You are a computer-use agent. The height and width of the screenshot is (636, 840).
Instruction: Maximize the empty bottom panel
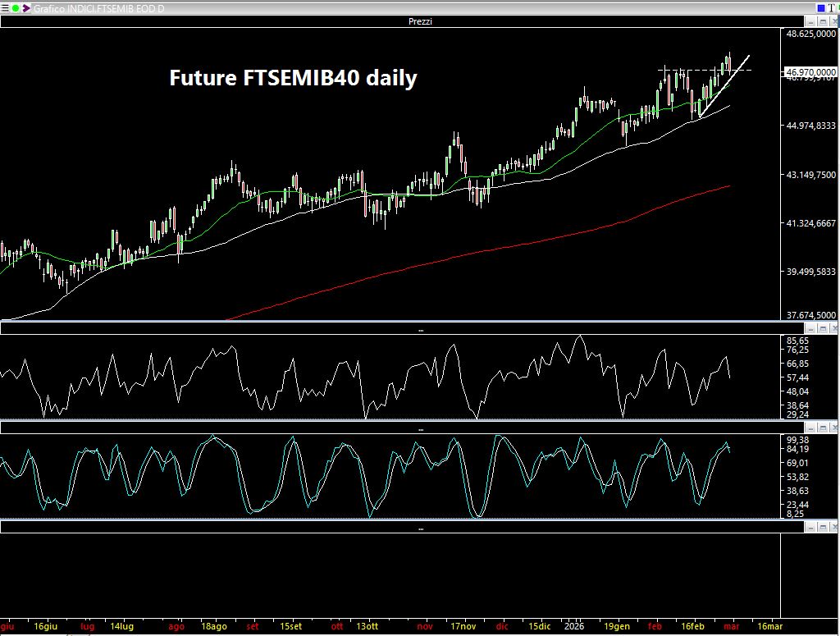pos(823,527)
